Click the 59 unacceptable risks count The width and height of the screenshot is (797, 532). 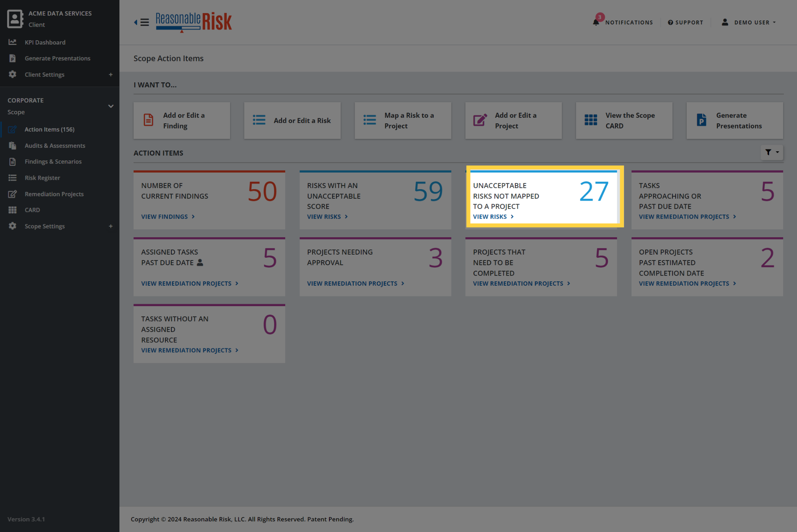[x=428, y=192]
